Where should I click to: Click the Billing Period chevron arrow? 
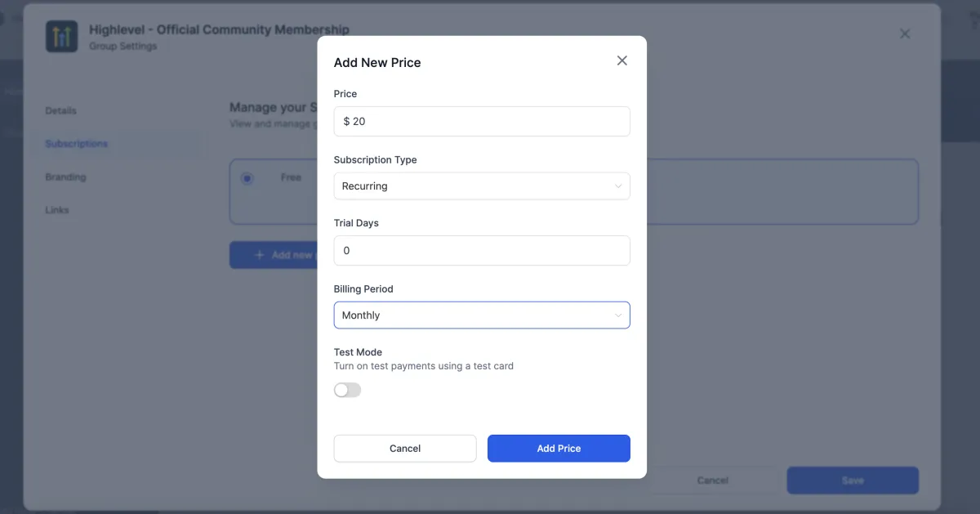pyautogui.click(x=618, y=315)
